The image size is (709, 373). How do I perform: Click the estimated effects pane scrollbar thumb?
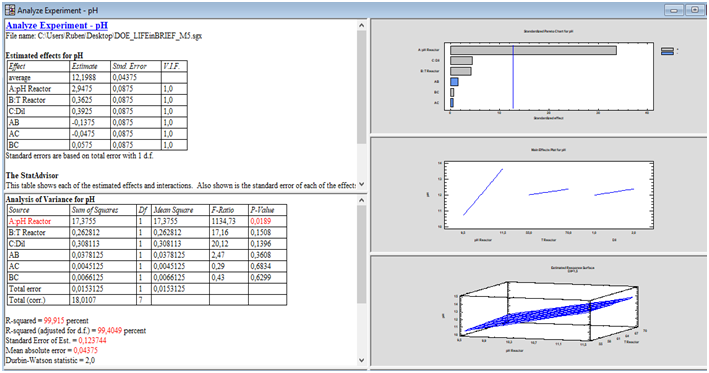tap(361, 87)
